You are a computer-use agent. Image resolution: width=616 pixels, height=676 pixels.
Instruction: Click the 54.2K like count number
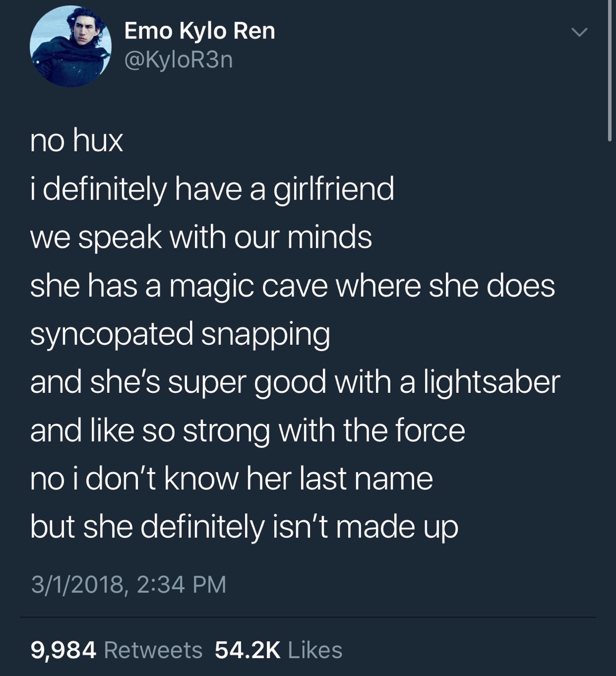tap(247, 650)
